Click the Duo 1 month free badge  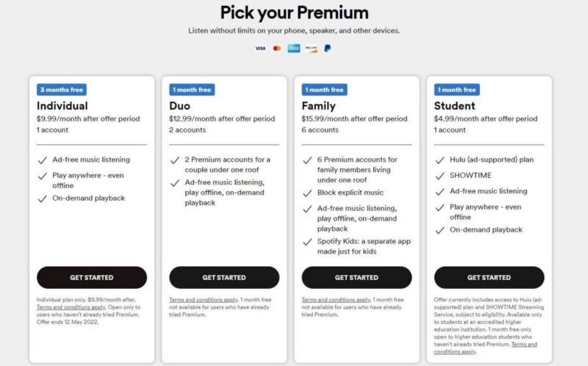(x=192, y=90)
